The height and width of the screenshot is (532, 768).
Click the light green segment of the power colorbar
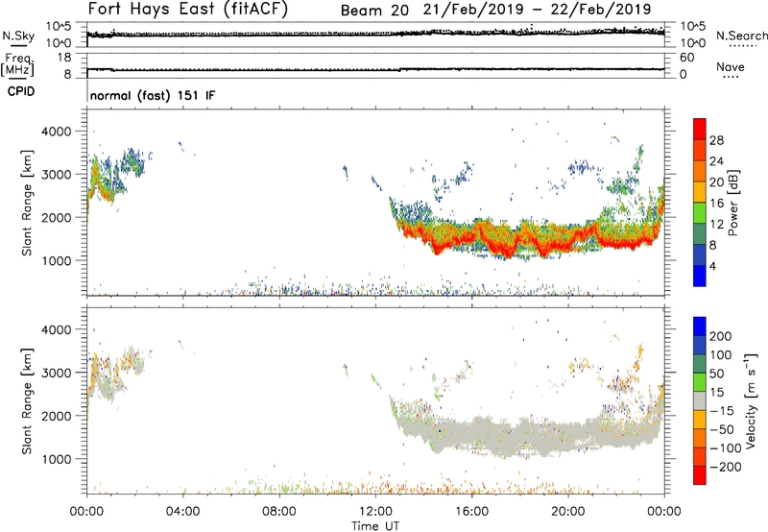pos(700,212)
